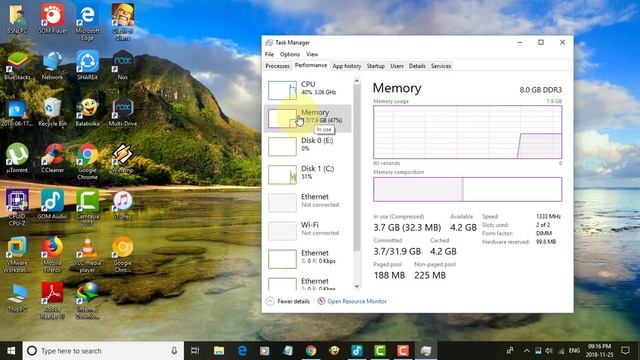Image resolution: width=640 pixels, height=360 pixels.
Task: Click sidebar scroll up arrow
Action: [x=357, y=81]
